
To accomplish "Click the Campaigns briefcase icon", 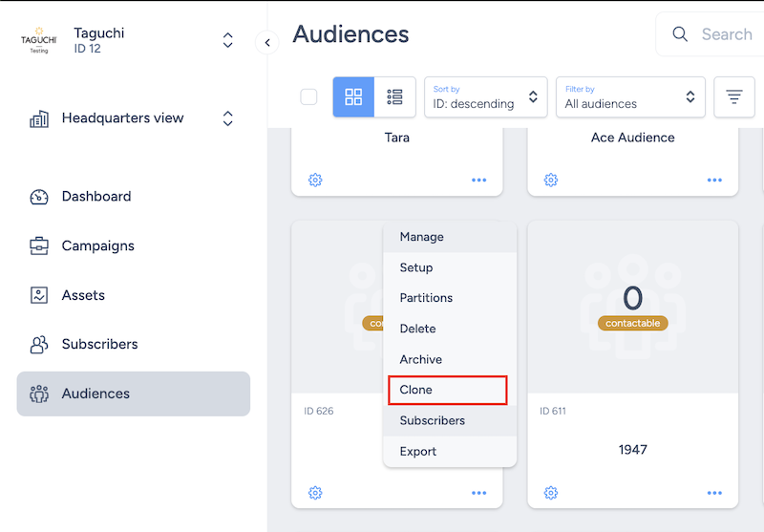I will coord(39,246).
